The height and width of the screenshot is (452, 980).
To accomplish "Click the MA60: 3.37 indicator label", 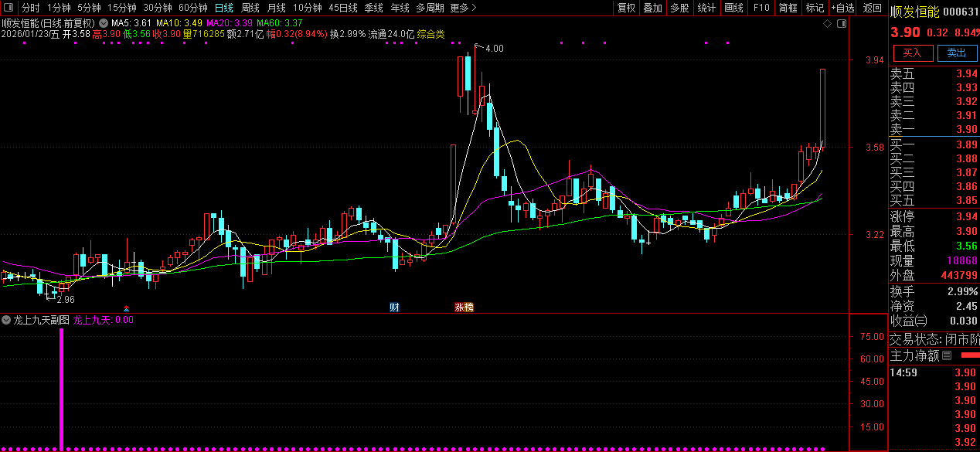I will [x=280, y=23].
